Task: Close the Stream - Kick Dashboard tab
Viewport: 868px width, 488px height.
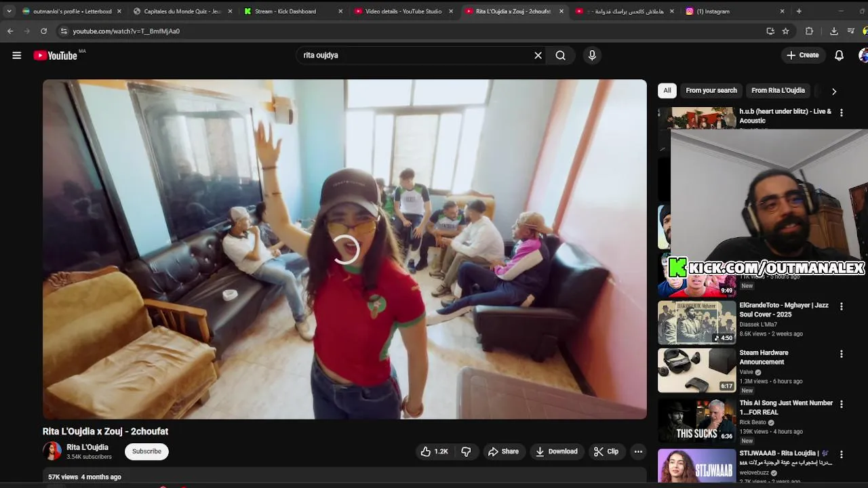Action: pyautogui.click(x=340, y=12)
